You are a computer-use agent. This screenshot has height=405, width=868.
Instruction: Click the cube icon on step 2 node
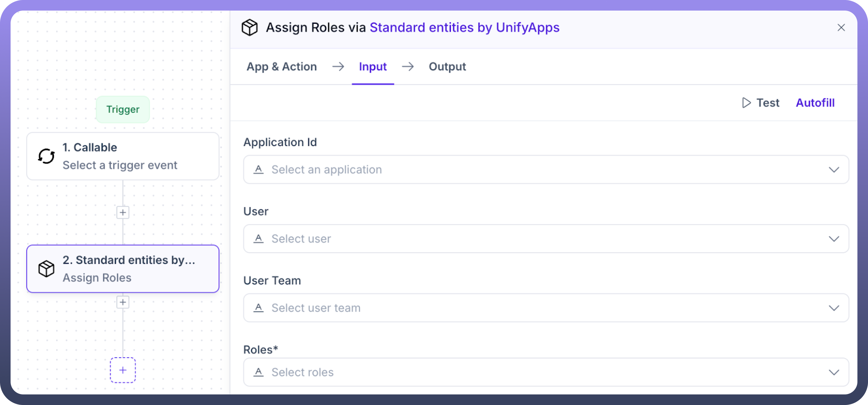(x=46, y=269)
